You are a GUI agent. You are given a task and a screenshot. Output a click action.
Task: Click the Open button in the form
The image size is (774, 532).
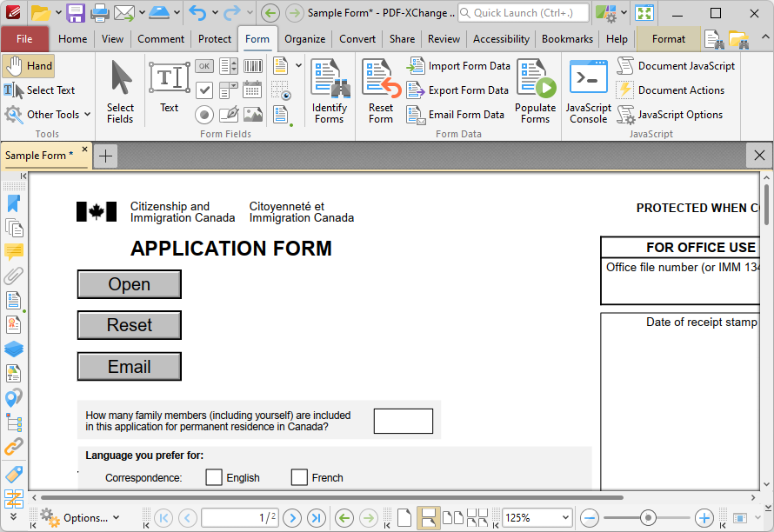coord(130,284)
